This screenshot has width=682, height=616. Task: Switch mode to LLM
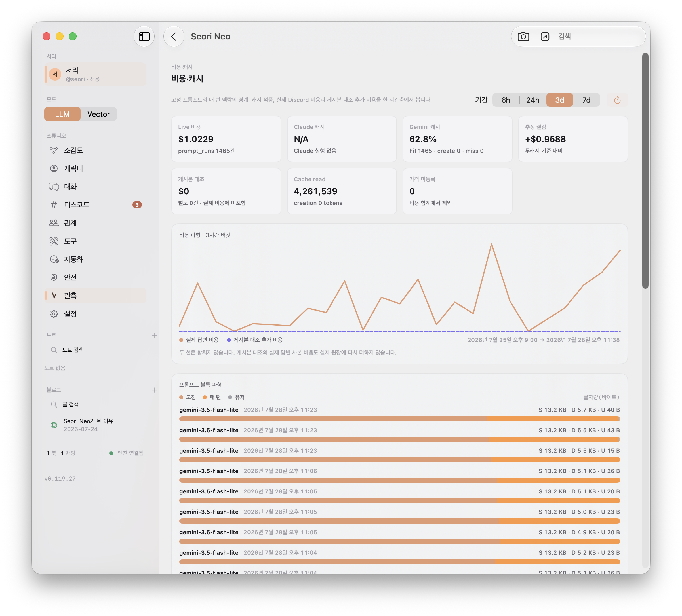[62, 114]
